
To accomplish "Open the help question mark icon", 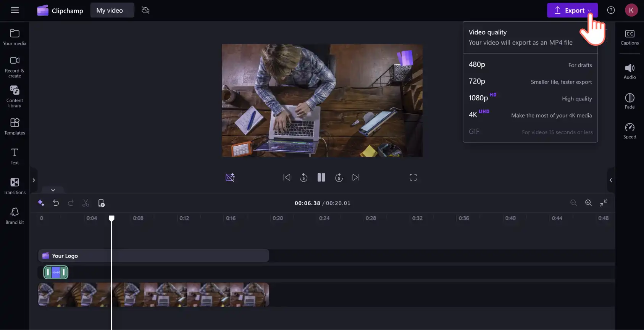I will coord(611,10).
